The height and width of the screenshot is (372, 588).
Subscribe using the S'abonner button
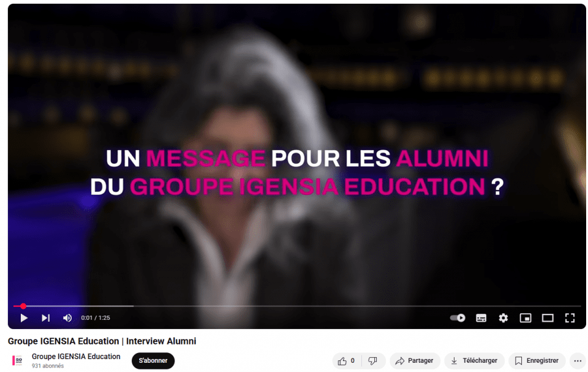(153, 361)
